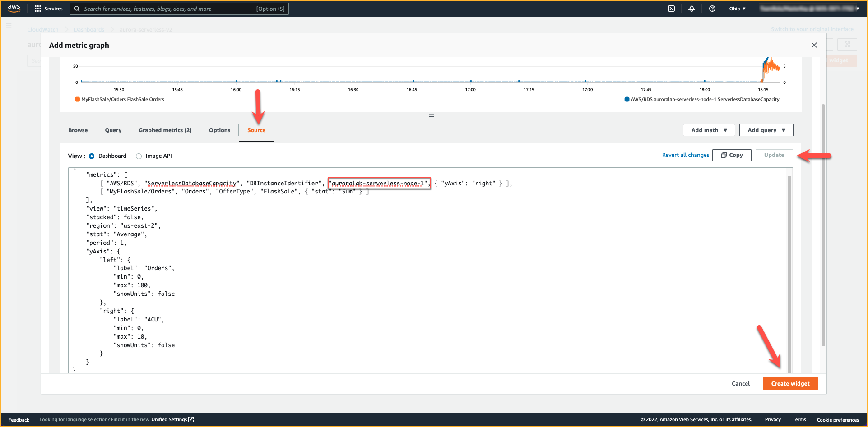Select the Image API radio button

(x=139, y=156)
